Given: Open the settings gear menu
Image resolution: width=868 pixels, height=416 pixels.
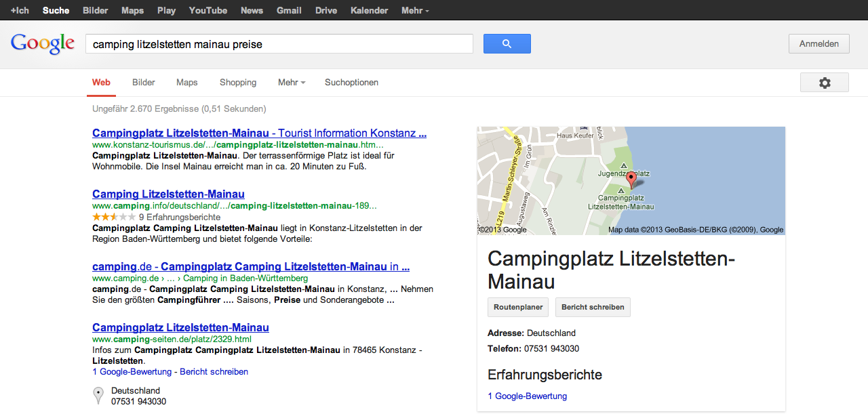Looking at the screenshot, I should [824, 83].
